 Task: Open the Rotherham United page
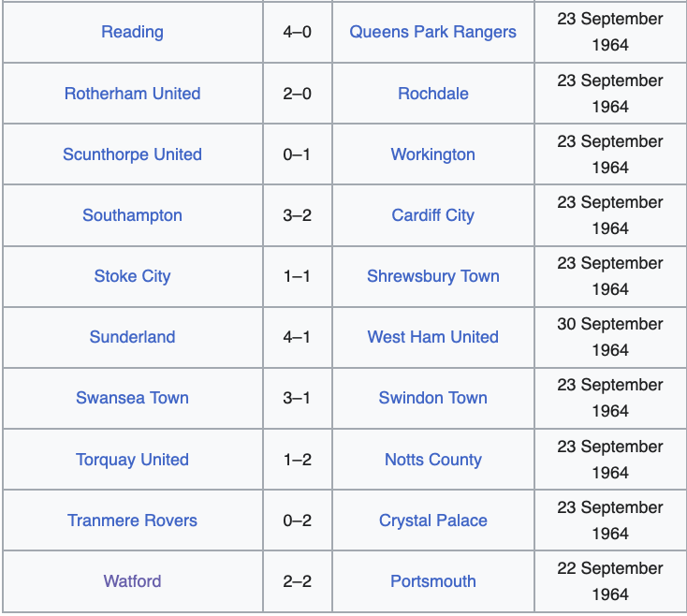point(132,94)
